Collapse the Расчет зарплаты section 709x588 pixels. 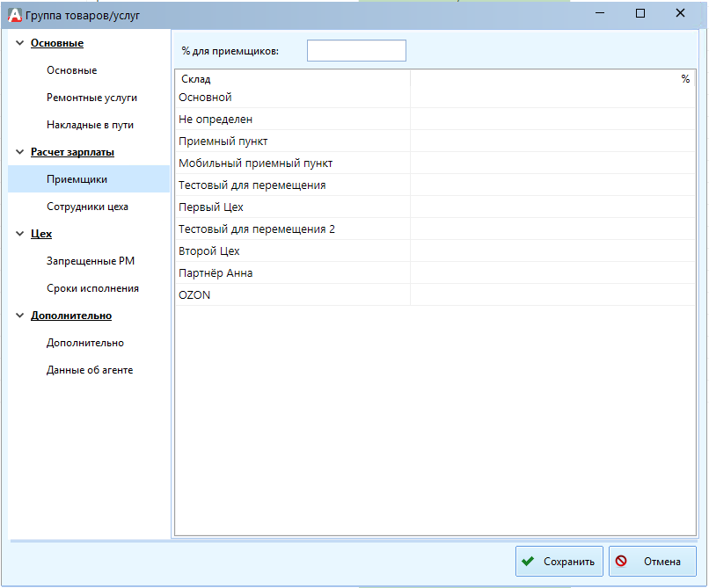coord(19,152)
